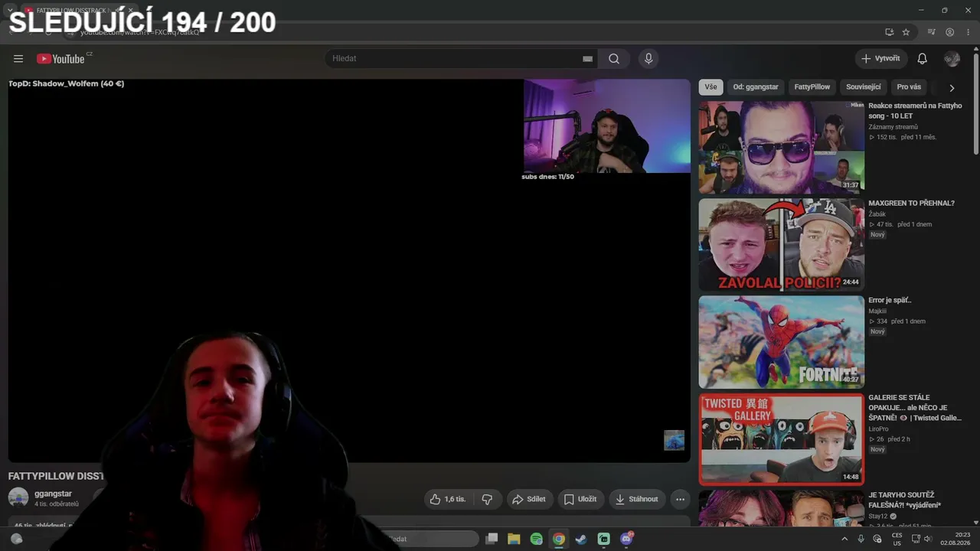Open Discord from the taskbar
Viewport: 980px width, 551px height.
[x=626, y=539]
